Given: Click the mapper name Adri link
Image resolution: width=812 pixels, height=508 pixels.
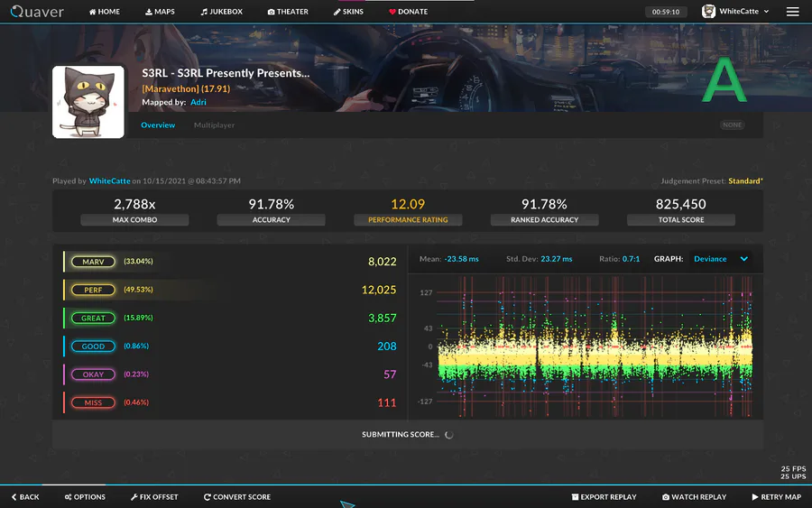Looking at the screenshot, I should 198,102.
